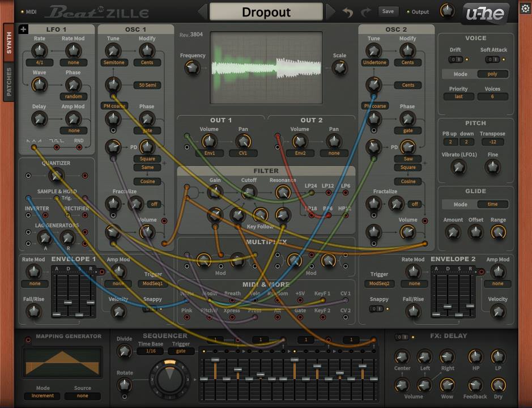Image resolution: width=532 pixels, height=408 pixels.
Task: Open the OSC 2 'Saw' waveform selector
Action: [x=408, y=159]
